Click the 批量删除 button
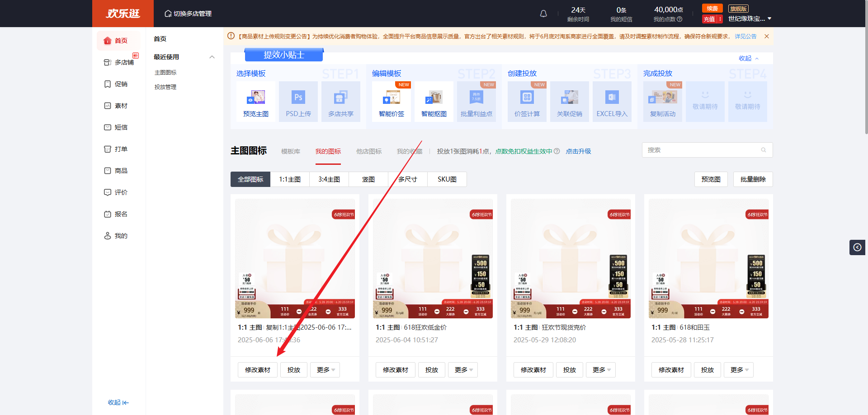Viewport: 868px width, 415px height. coord(753,179)
